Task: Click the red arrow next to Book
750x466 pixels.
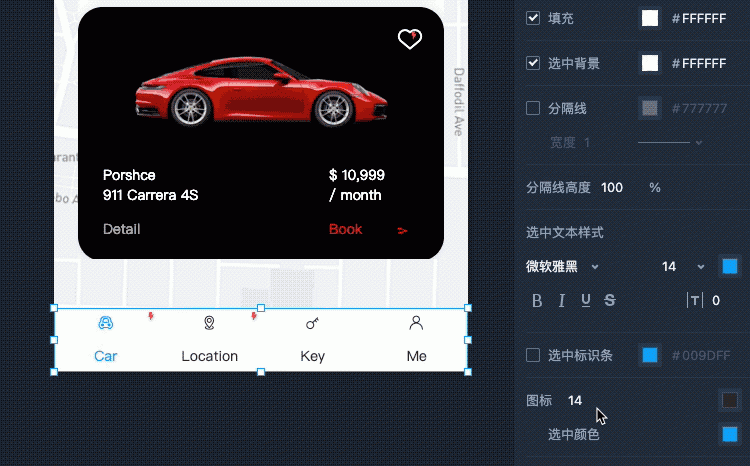Action: 402,231
